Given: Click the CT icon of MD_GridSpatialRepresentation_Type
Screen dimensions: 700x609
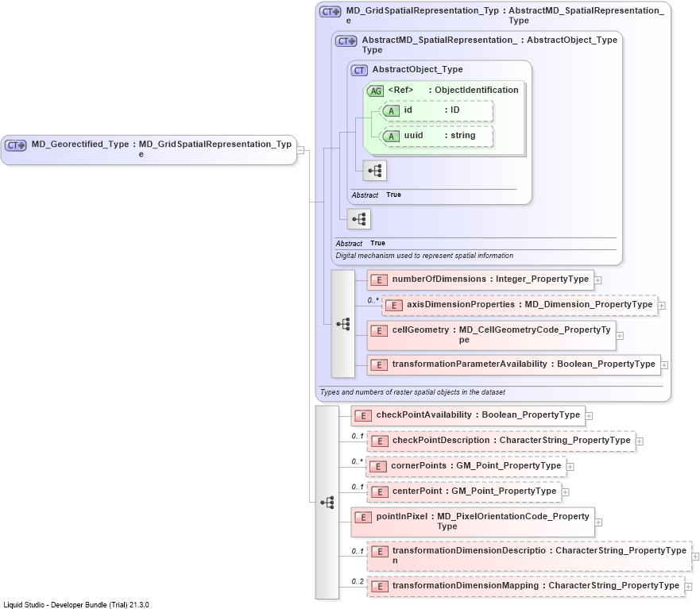Looking at the screenshot, I should click(331, 12).
